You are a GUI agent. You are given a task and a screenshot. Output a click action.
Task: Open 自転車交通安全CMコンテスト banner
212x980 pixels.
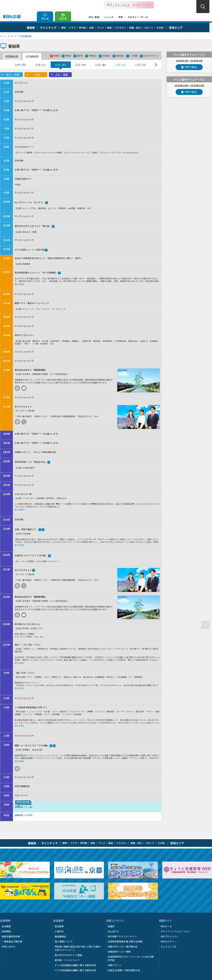point(133,870)
